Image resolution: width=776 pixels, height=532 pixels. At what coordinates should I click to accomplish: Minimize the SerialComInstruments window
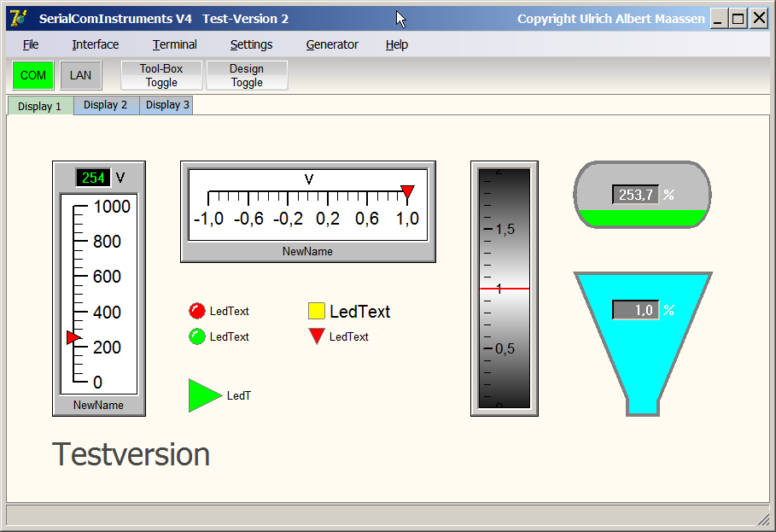point(719,19)
